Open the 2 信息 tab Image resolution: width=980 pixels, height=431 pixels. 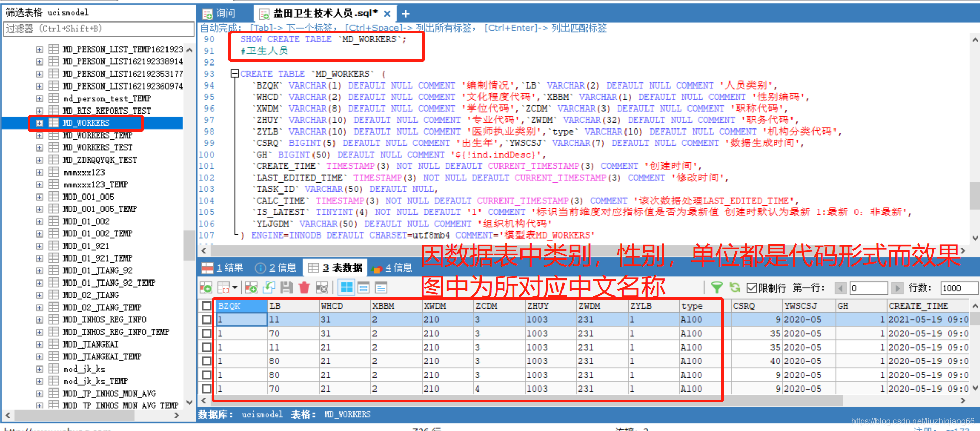coord(276,268)
